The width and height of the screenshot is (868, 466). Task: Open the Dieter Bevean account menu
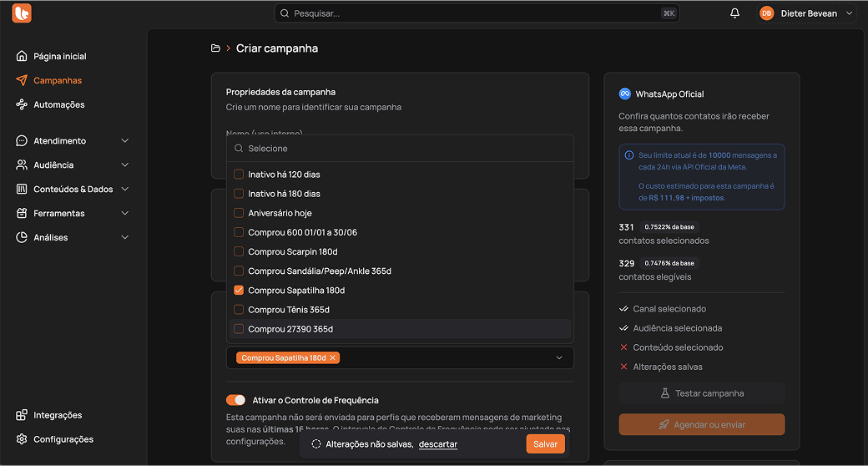(x=806, y=13)
